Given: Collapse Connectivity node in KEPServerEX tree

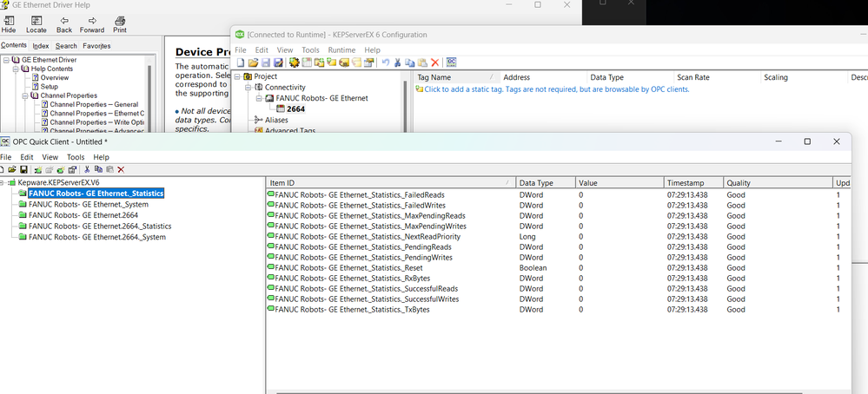Looking at the screenshot, I should (248, 88).
